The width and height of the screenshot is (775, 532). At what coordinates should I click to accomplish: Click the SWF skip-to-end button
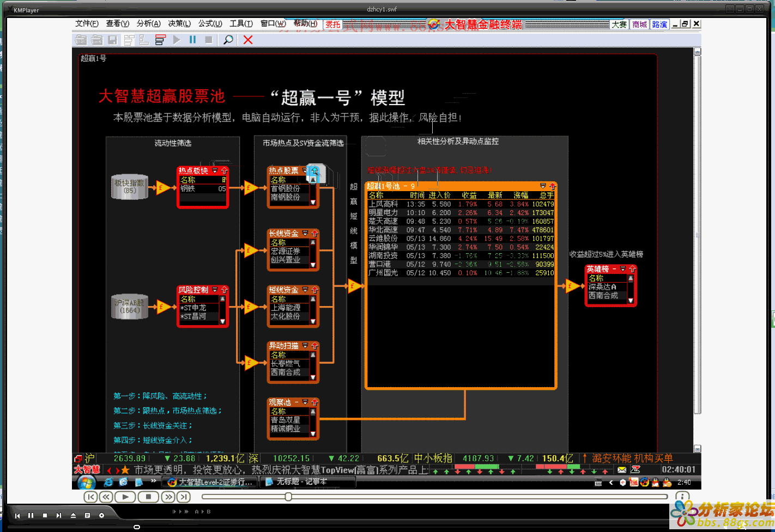(x=184, y=497)
